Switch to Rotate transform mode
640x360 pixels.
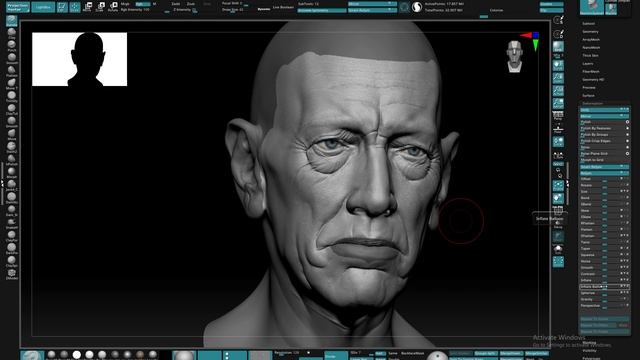113,7
